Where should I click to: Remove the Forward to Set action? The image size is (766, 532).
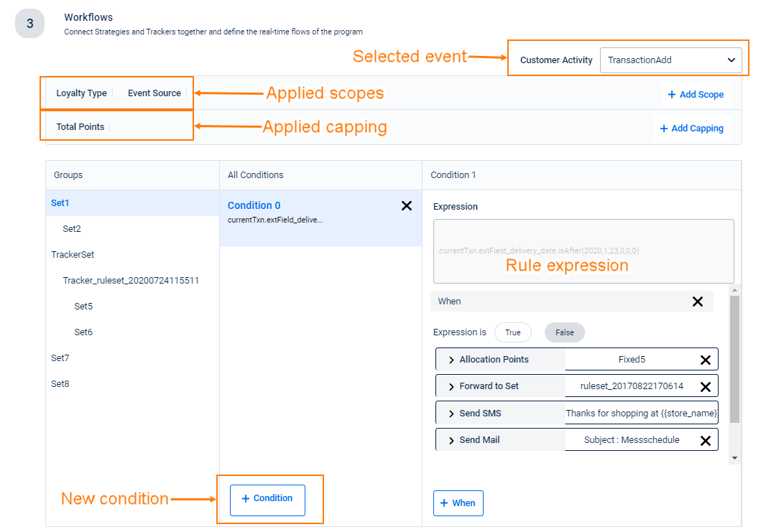[x=704, y=386]
